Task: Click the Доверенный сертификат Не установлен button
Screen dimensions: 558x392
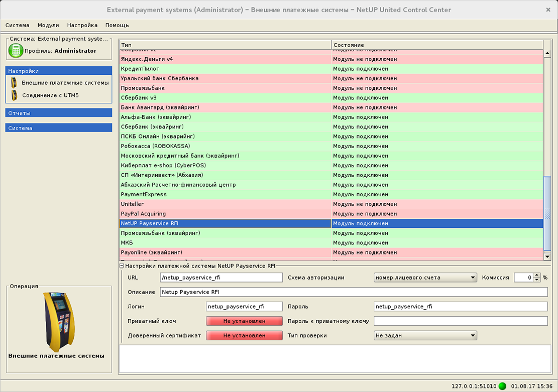Action: pos(244,335)
